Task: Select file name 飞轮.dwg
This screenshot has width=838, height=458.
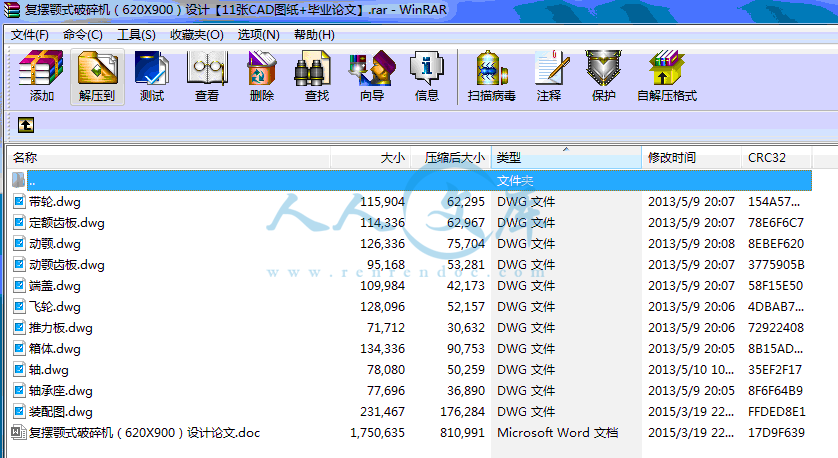Action: pyautogui.click(x=55, y=307)
